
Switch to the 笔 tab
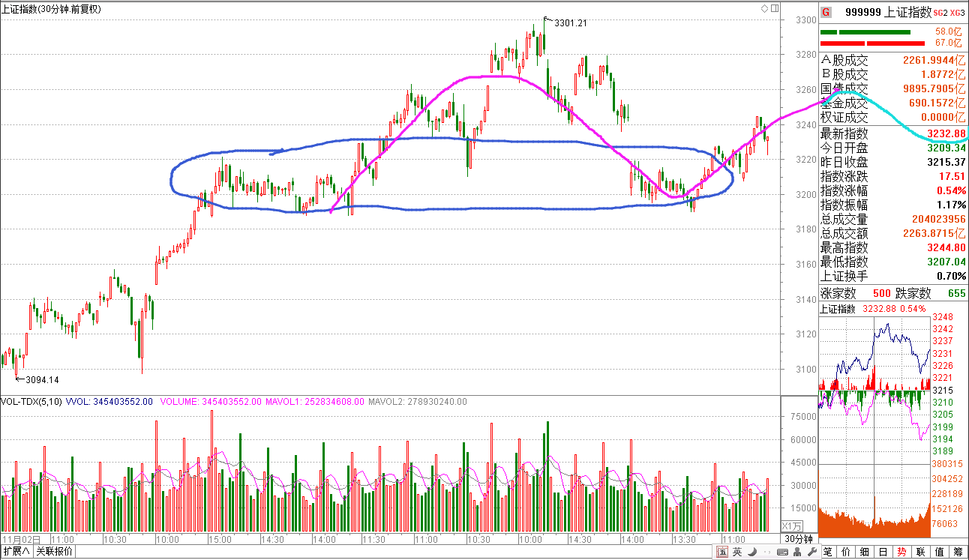click(x=829, y=552)
